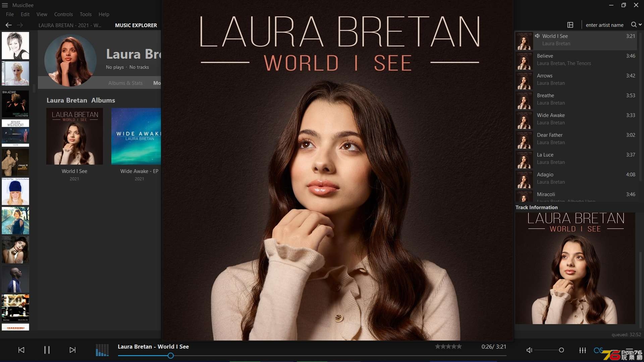Click the Laura Bretan Albums heading
644x362 pixels.
pos(81,100)
